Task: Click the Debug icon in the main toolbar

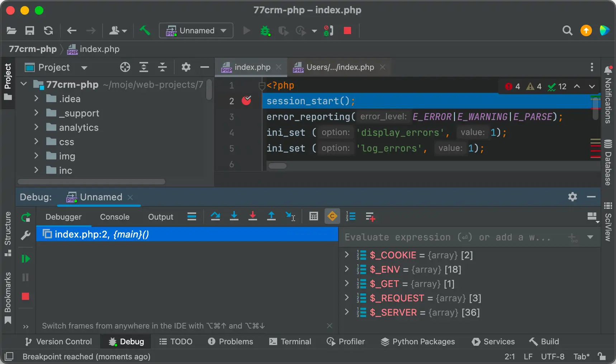Action: (x=265, y=31)
